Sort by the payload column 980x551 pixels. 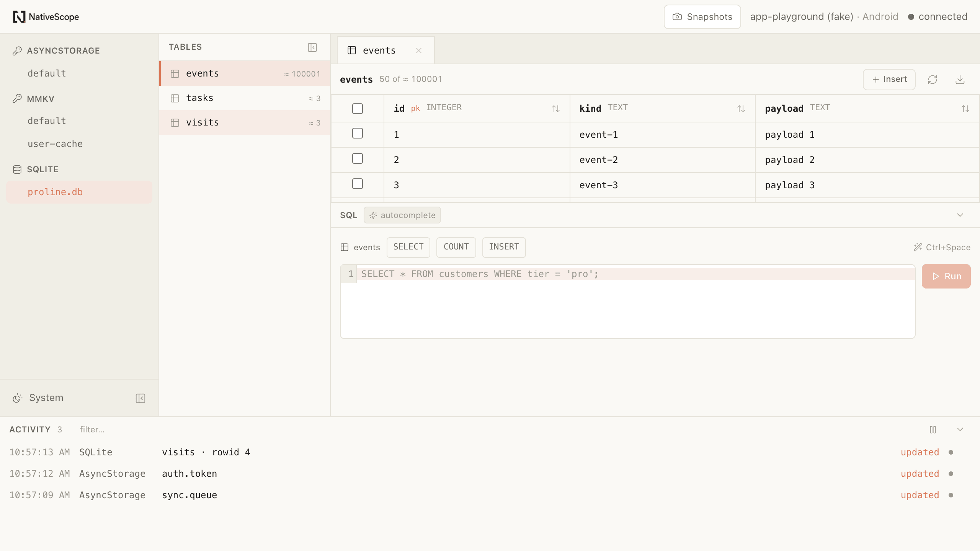965,109
